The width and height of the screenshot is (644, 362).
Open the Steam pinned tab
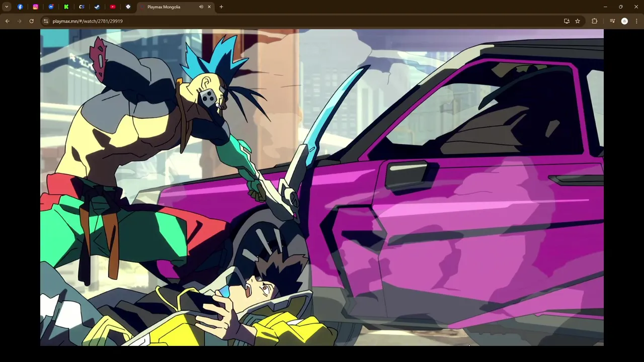[97, 7]
